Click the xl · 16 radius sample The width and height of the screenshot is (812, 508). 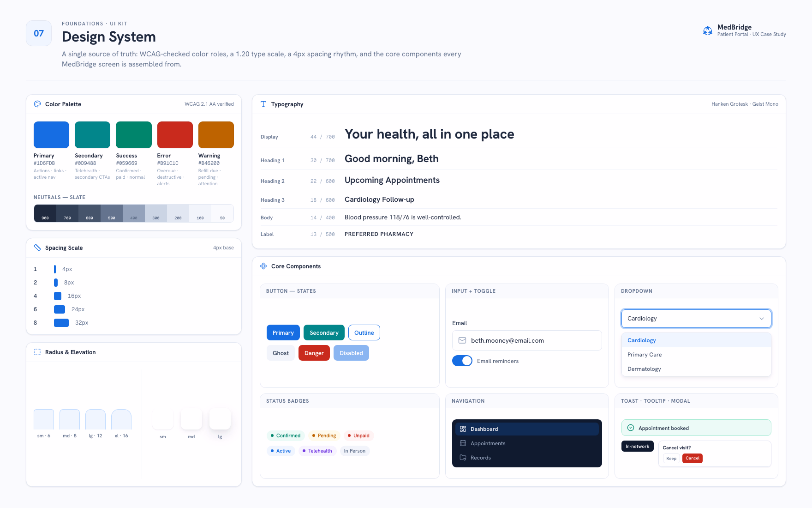[121, 419]
